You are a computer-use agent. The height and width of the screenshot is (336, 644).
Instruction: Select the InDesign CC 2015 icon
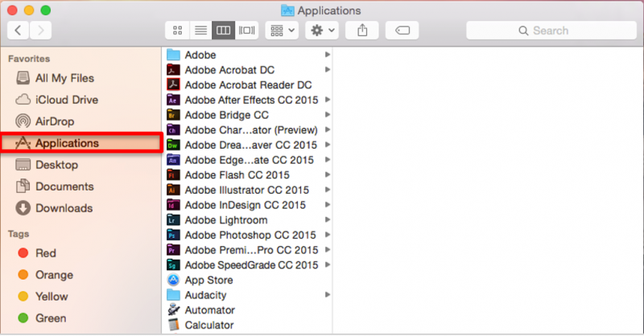[x=173, y=205]
